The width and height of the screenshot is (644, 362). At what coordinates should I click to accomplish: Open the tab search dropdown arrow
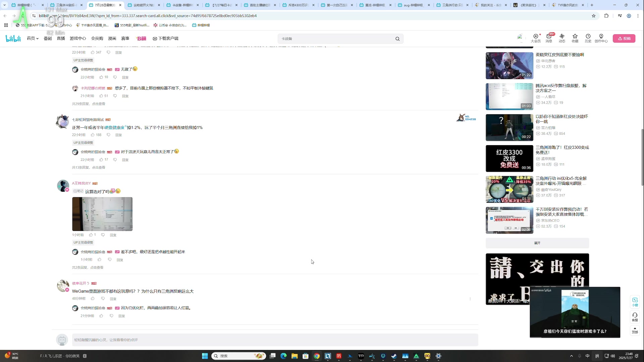point(4,5)
